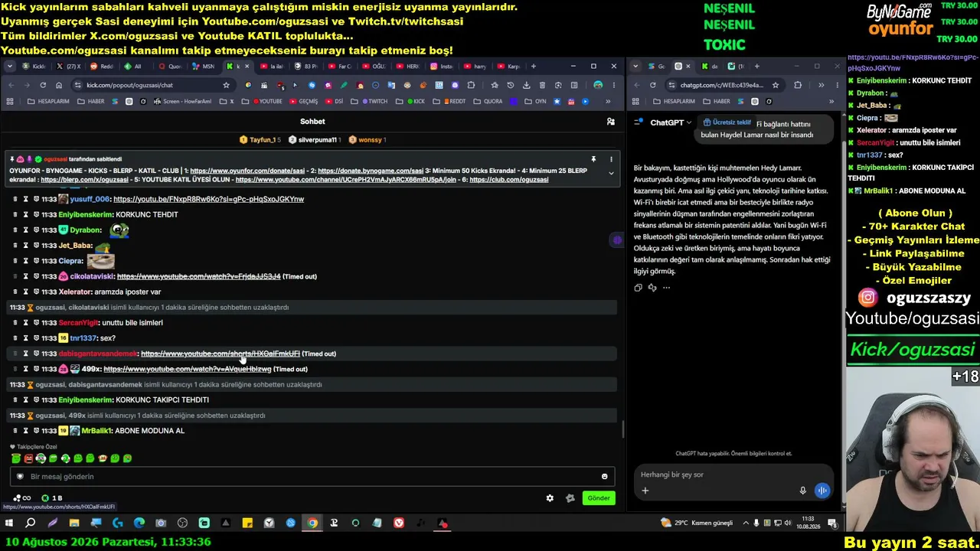Open QUORA bookmark folder
980x551 pixels.
488,101
